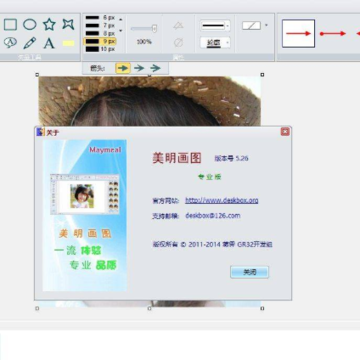360x360 pixels.
Task: Click the grayed circle-slash icon in properties
Action: coord(179,43)
